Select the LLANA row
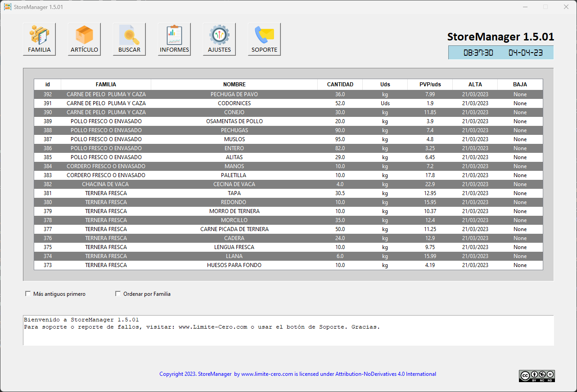 288,256
